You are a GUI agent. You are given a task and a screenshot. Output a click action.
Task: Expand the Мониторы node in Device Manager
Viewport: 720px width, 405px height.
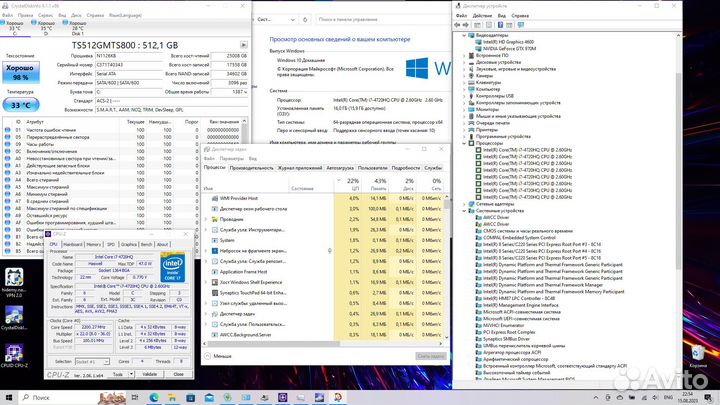point(464,110)
